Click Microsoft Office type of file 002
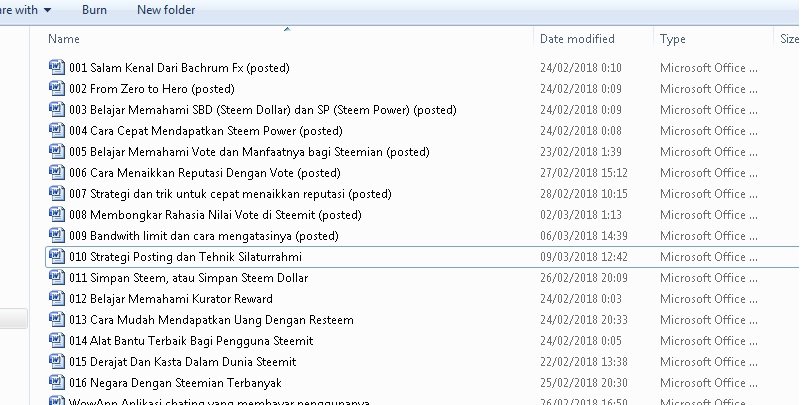 tap(709, 89)
